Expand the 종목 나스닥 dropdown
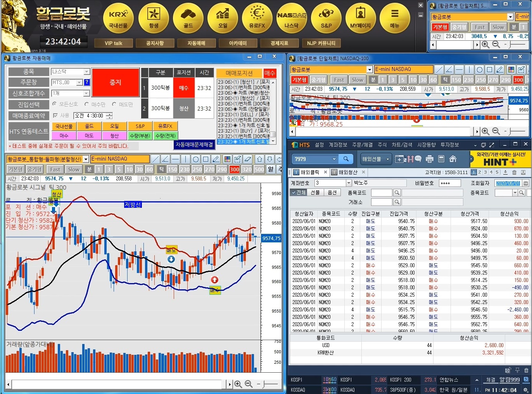The image size is (532, 394). [87, 72]
